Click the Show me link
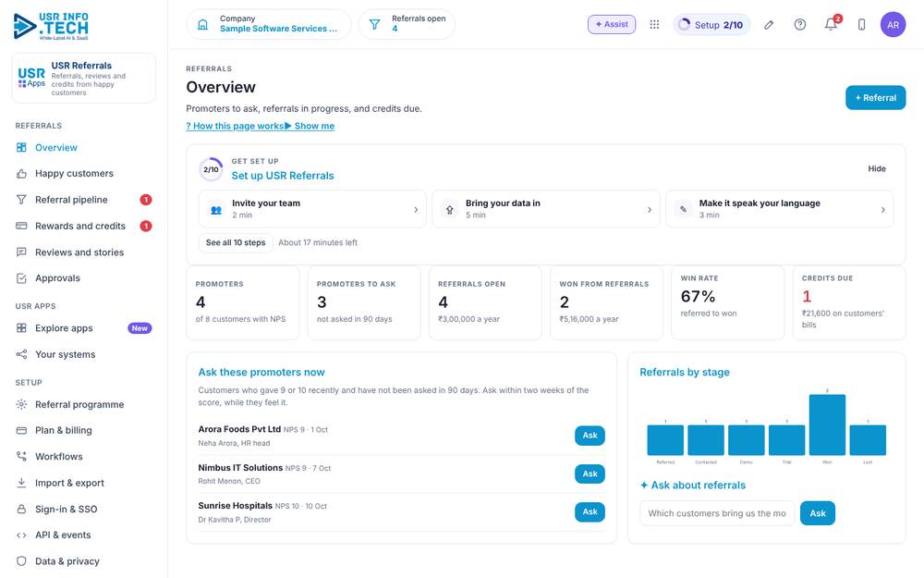This screenshot has width=924, height=578. coord(310,126)
